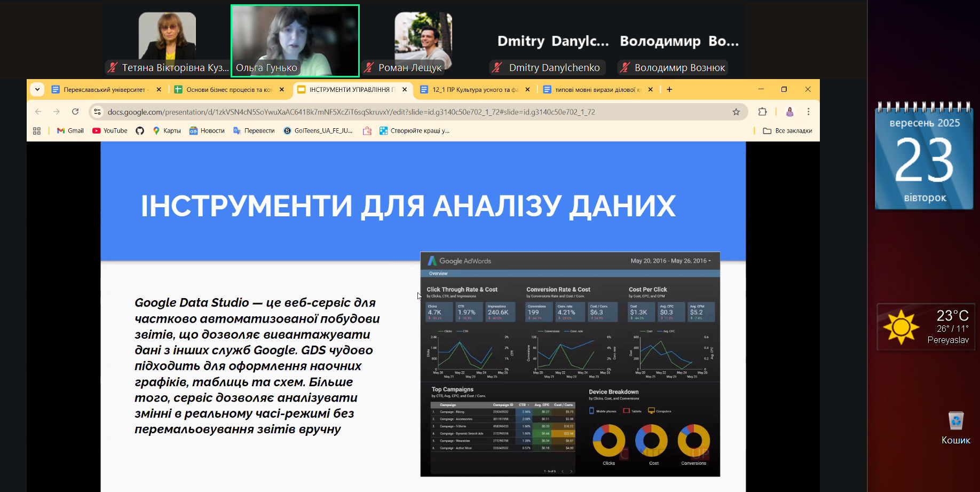View site information icon in address bar
The width and height of the screenshot is (980, 492).
click(97, 112)
